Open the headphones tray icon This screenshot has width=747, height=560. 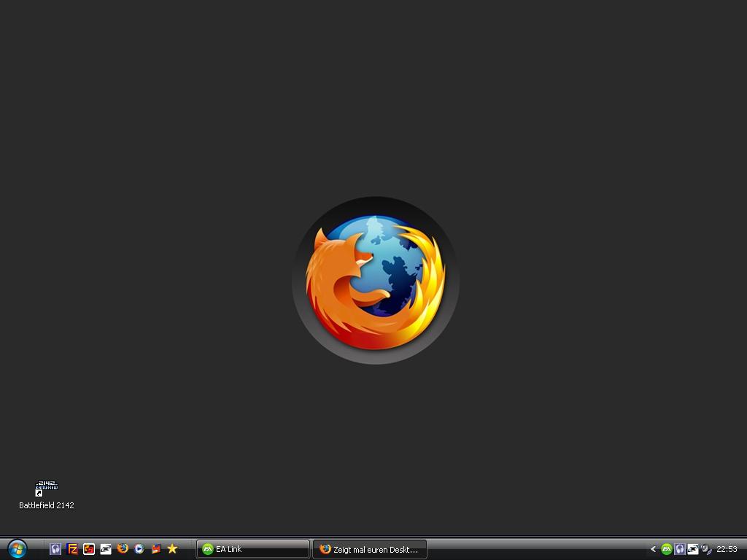point(680,549)
